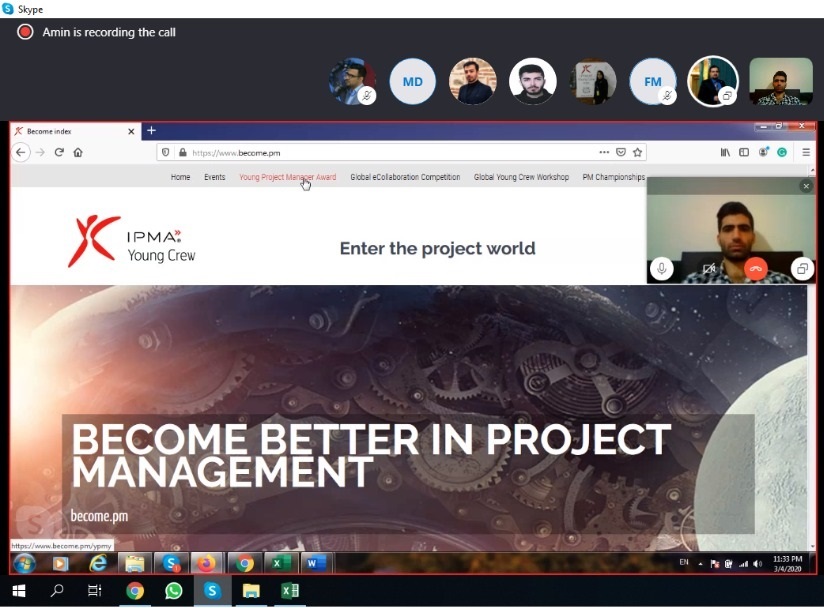The image size is (824, 608).
Task: Click Young Project Manager Award link
Action: [x=287, y=177]
